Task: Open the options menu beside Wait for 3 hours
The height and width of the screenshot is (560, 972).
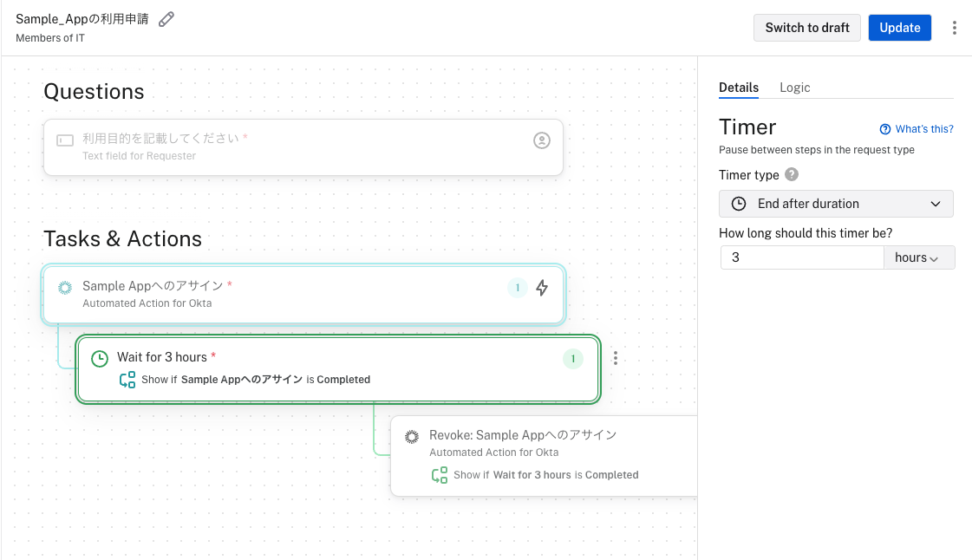Action: point(616,357)
